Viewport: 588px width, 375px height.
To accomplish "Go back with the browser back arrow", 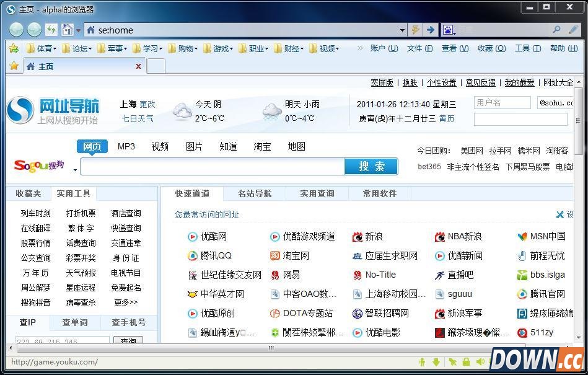I will pos(16,30).
